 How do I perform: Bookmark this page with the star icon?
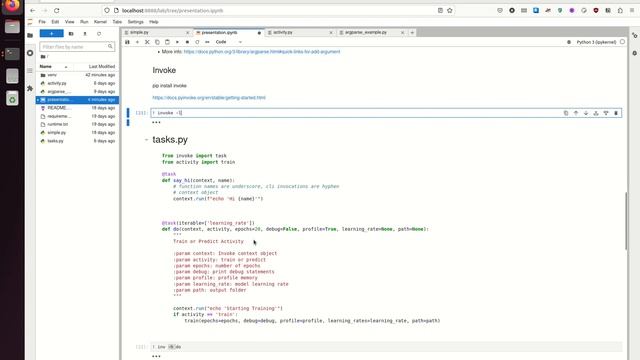click(450, 11)
